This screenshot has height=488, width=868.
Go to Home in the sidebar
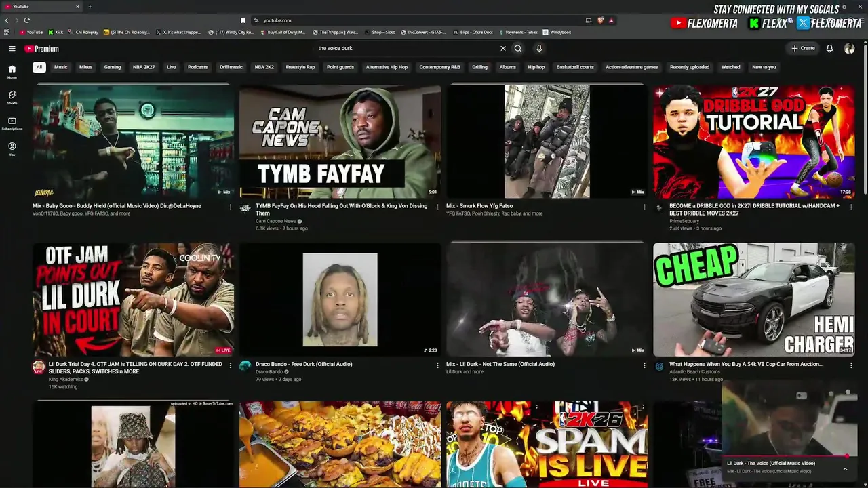pyautogui.click(x=12, y=72)
